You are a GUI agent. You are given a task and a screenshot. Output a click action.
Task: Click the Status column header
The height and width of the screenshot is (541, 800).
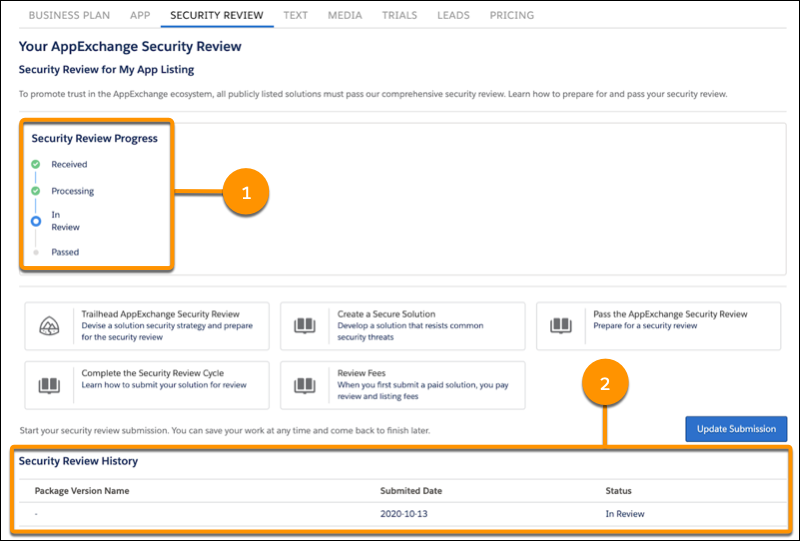[x=618, y=490]
